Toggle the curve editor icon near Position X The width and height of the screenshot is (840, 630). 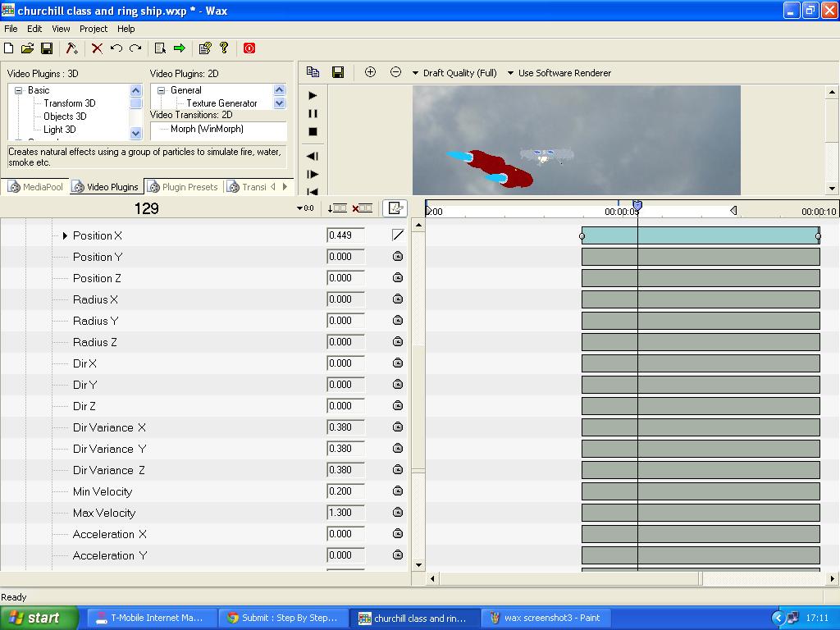[397, 235]
